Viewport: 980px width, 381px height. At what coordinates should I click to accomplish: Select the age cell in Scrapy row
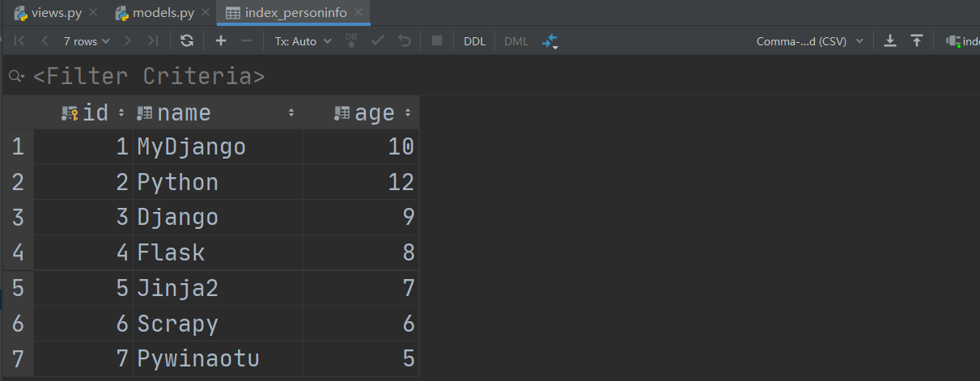[361, 324]
